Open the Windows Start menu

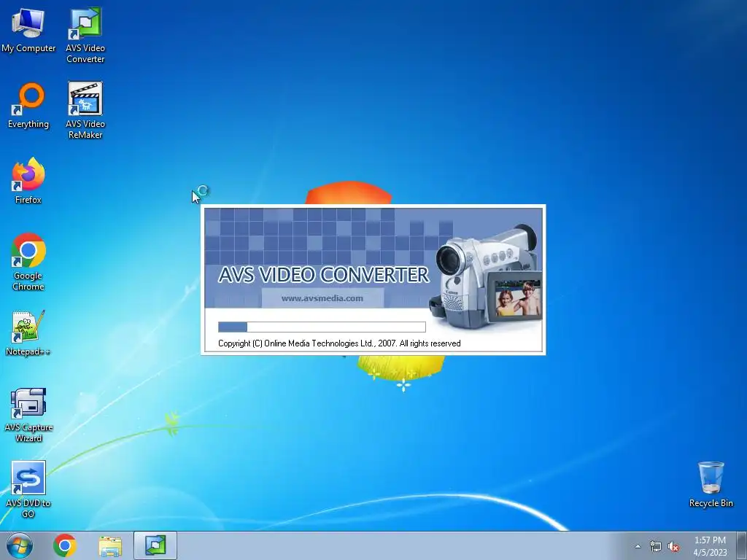(x=20, y=545)
